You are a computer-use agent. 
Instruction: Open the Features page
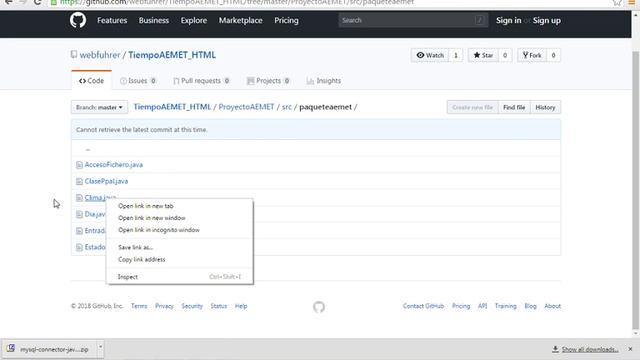pos(112,20)
